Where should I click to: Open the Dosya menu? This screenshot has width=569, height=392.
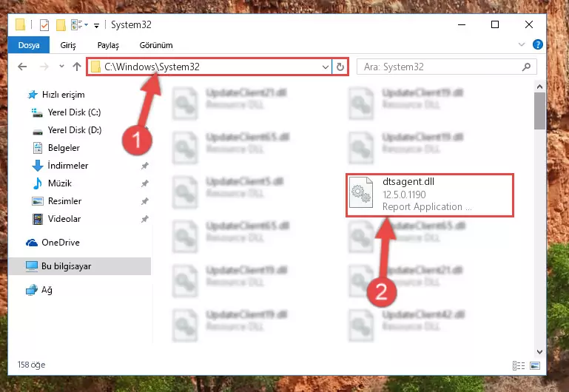29,45
